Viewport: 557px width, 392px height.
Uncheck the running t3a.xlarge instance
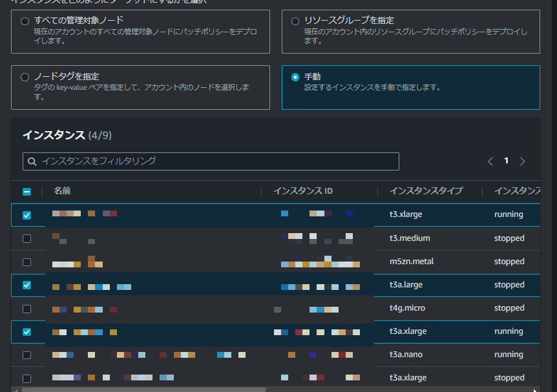[27, 331]
